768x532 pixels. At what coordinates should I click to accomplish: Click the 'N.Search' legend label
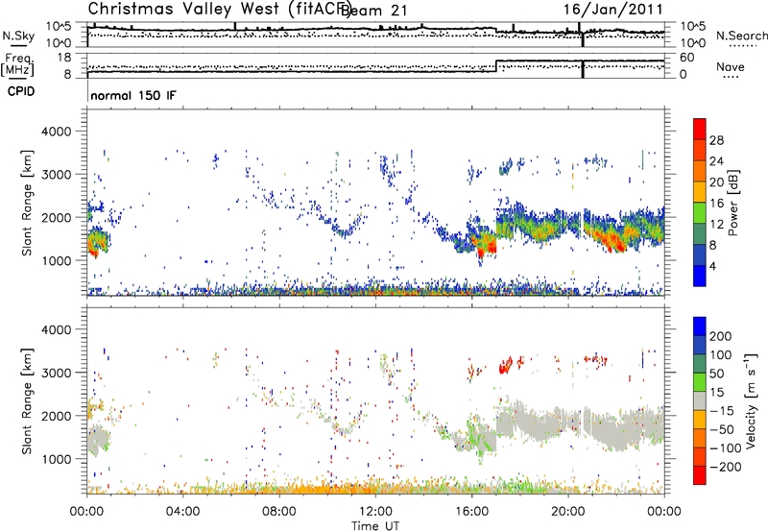pyautogui.click(x=741, y=36)
